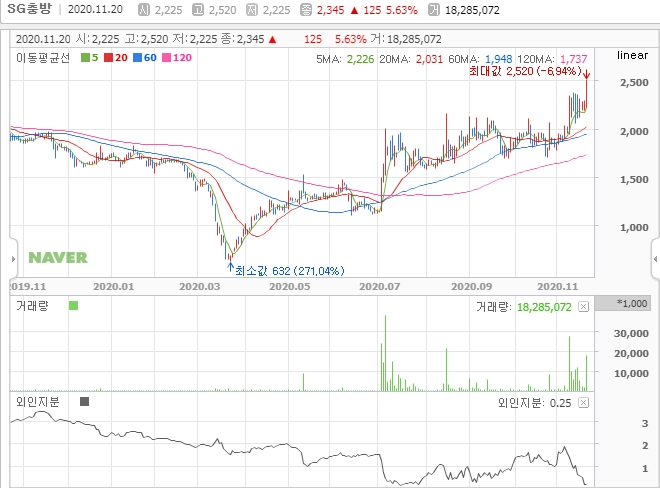
Task: Expand the left side panel arrow
Action: point(13,259)
